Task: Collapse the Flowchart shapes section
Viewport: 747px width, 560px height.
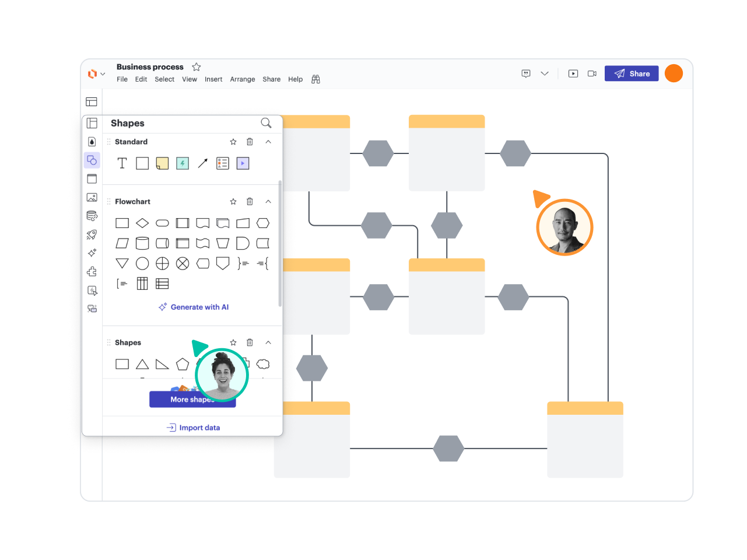Action: (268, 201)
